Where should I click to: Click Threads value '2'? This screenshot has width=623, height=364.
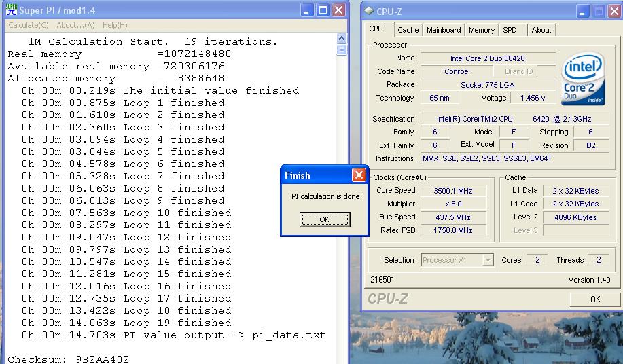pos(599,260)
